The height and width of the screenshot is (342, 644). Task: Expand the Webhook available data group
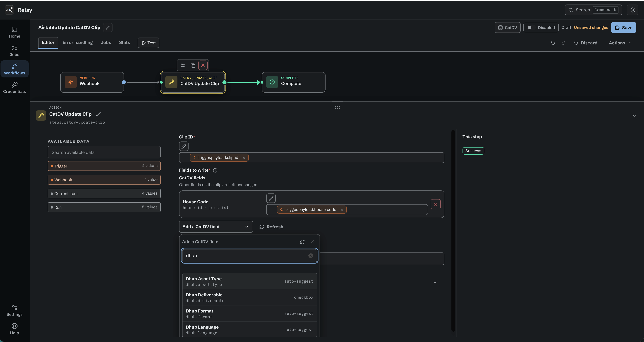[x=104, y=180]
